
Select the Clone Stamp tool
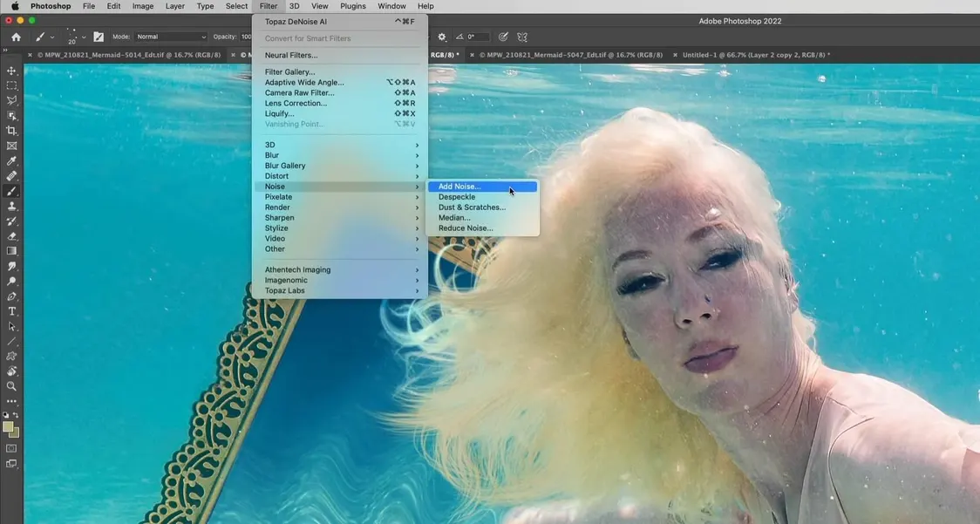point(11,207)
